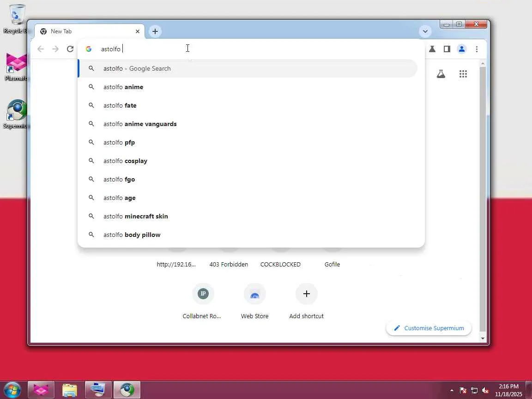This screenshot has height=399, width=532.
Task: Click the computer keyboard taskbar icon
Action: coord(98,390)
